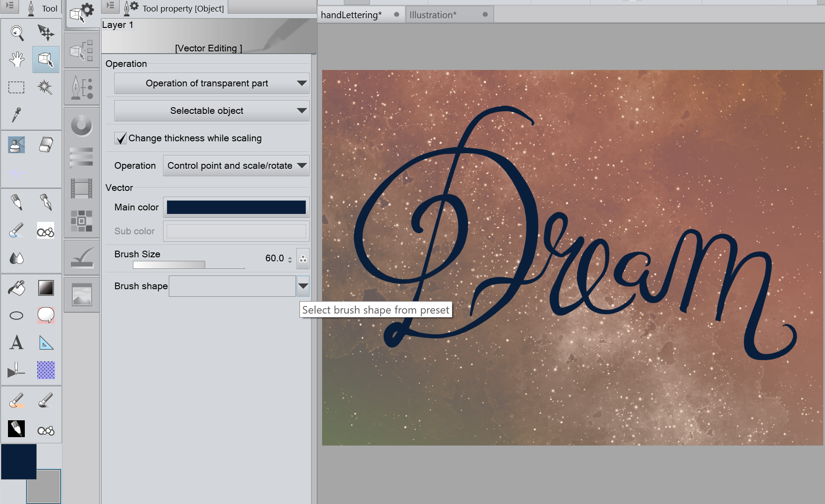Click the Brush Size slider bar
Screen dimensions: 825x504
coord(189,265)
